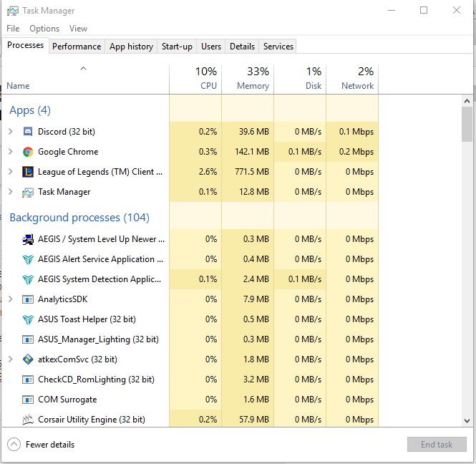Switch to the App history tab
The height and width of the screenshot is (464, 476).
[x=131, y=47]
